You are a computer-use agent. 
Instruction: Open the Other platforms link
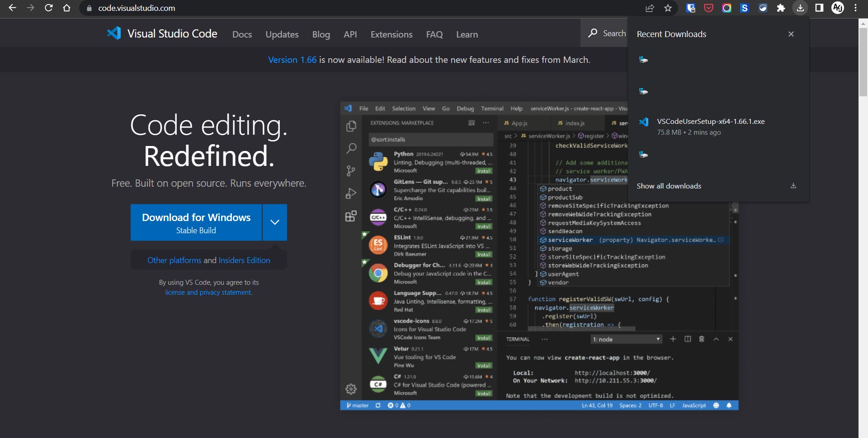click(x=175, y=260)
